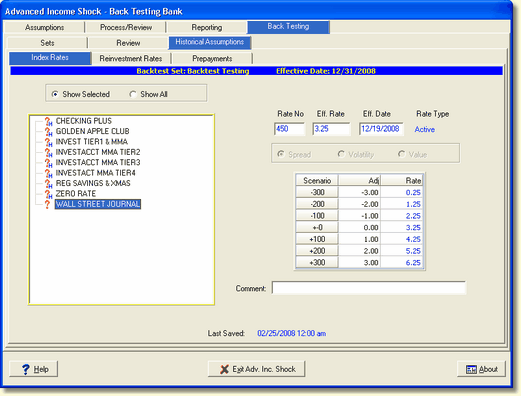Click the Help button
This screenshot has width=521, height=396.
coord(34,369)
